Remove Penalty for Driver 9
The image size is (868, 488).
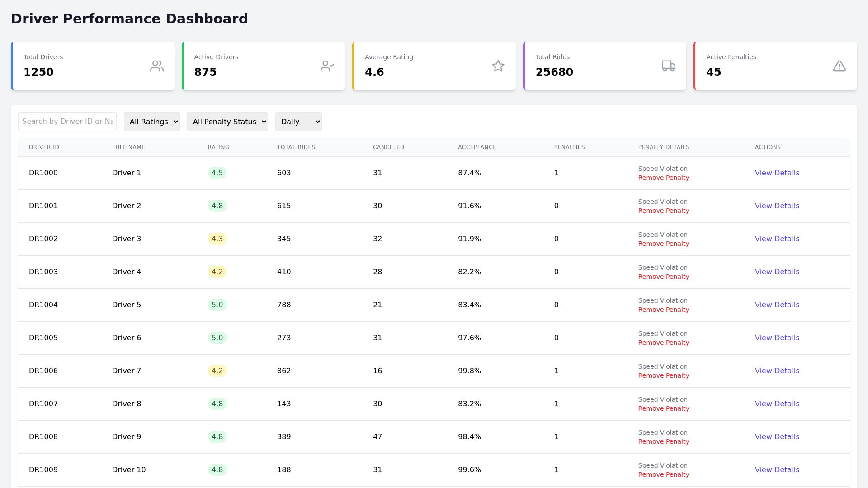(663, 442)
